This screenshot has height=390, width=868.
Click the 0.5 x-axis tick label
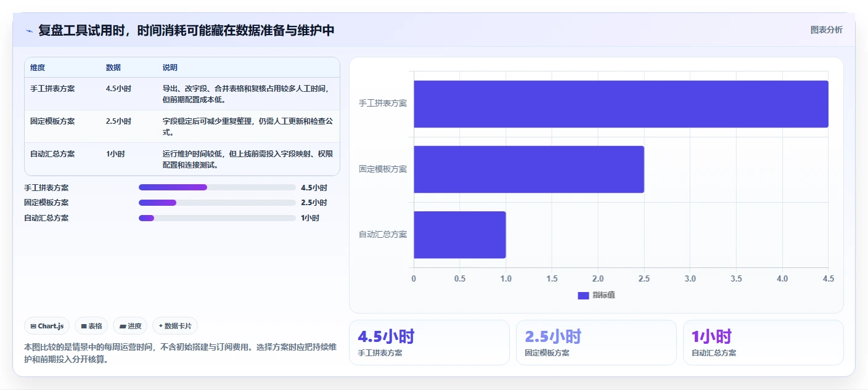tap(460, 278)
